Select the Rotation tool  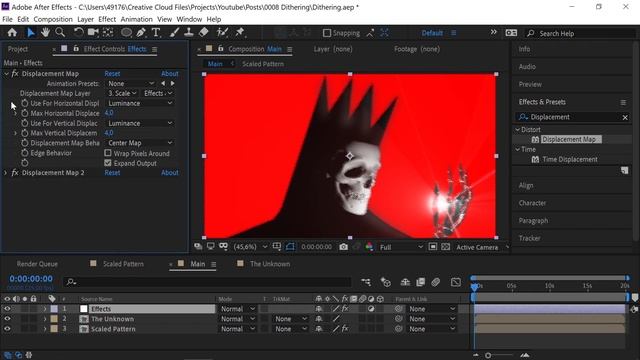point(78,33)
